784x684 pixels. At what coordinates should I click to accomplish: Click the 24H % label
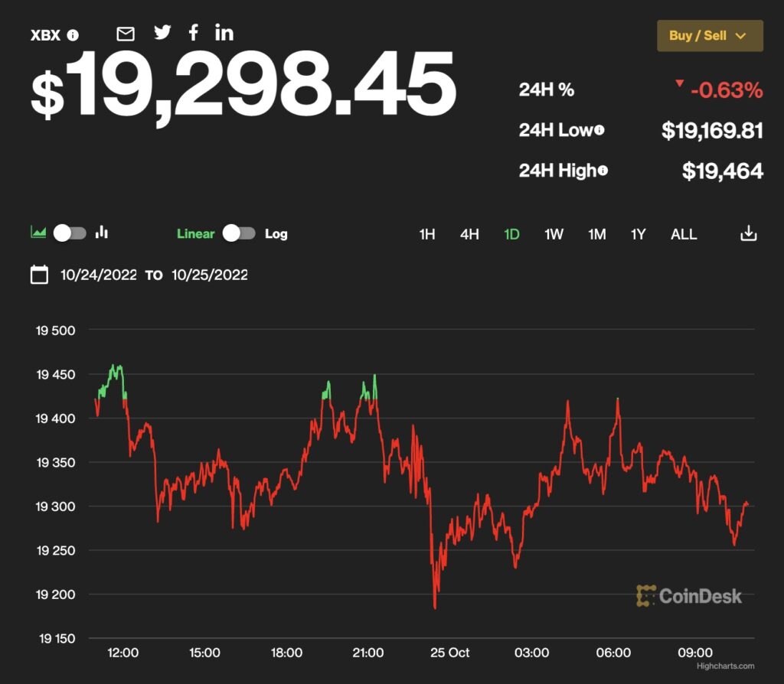pos(547,90)
